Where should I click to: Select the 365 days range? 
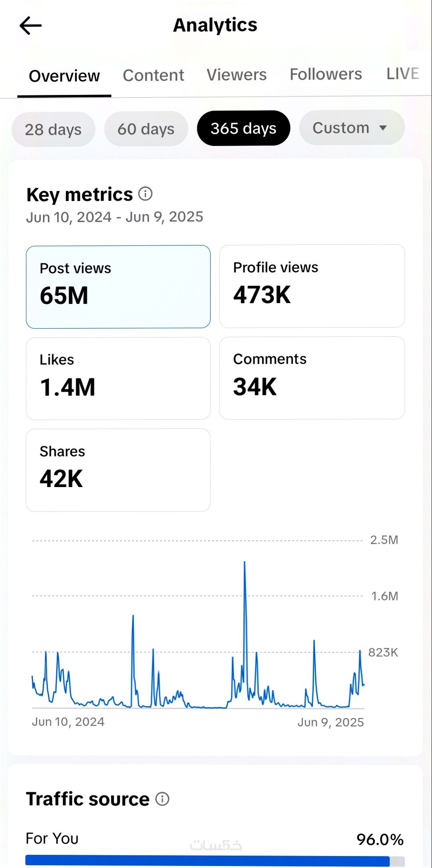tap(243, 128)
